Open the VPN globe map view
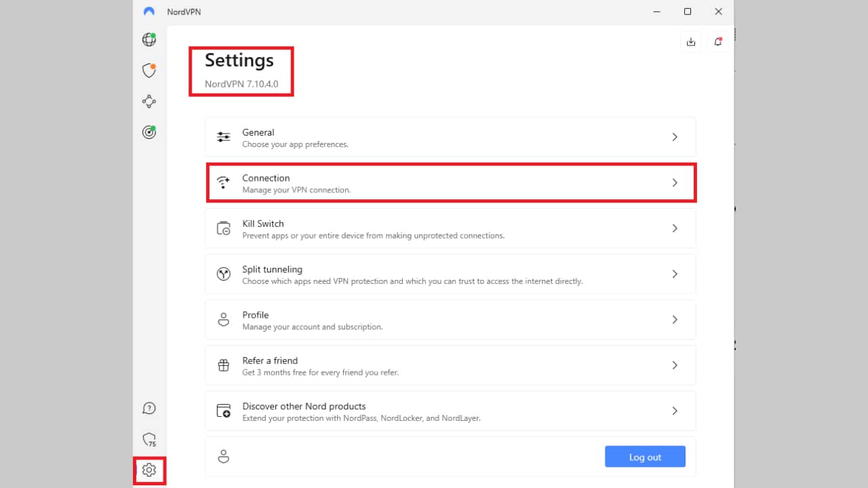Viewport: 868px width, 488px height. click(x=149, y=39)
